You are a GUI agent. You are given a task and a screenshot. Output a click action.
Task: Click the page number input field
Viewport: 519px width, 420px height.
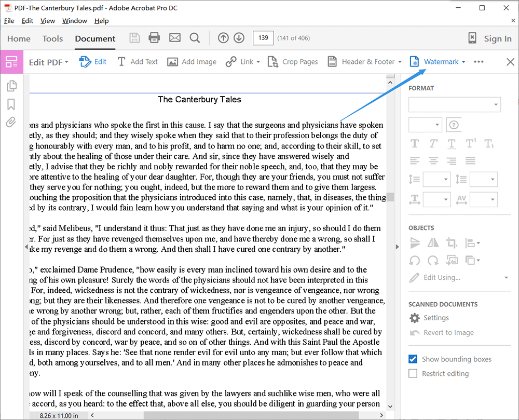[x=263, y=38]
